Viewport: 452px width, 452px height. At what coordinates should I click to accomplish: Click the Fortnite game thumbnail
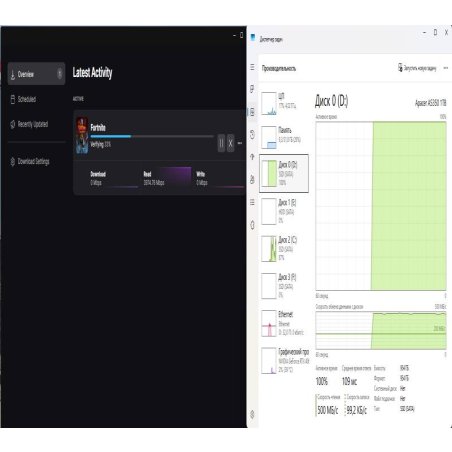pyautogui.click(x=82, y=135)
